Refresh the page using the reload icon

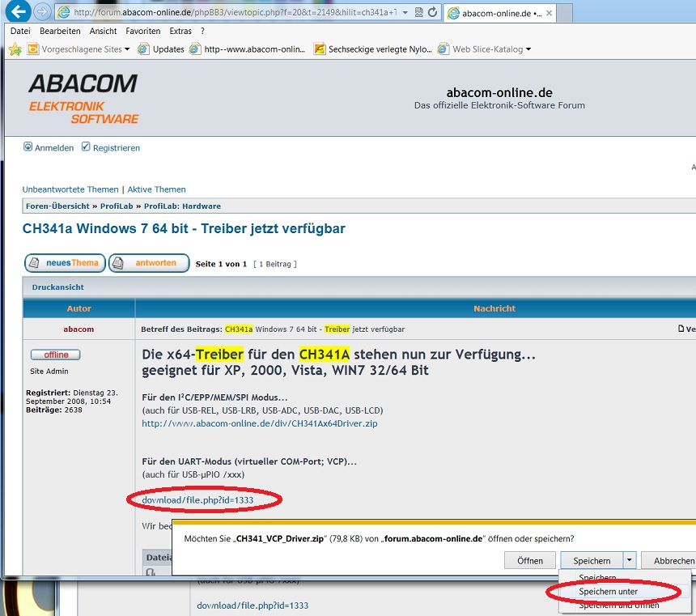click(x=432, y=12)
